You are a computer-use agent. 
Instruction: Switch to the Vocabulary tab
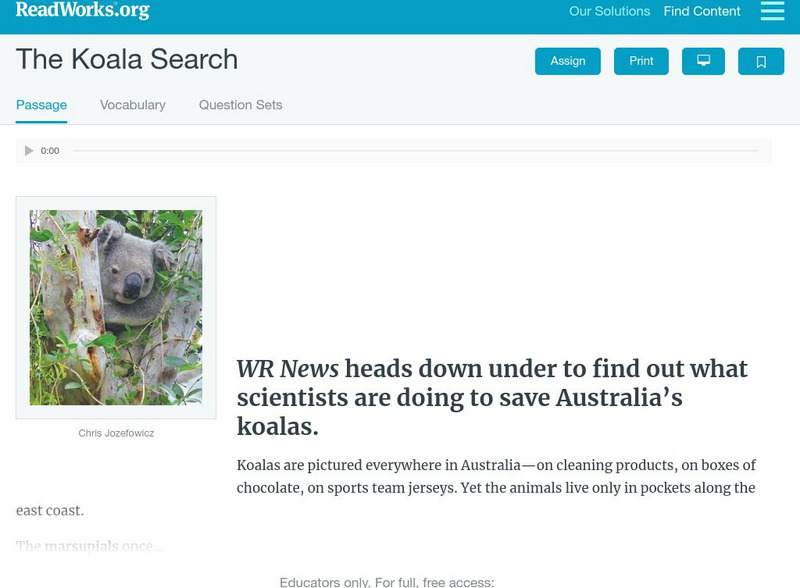coord(132,104)
